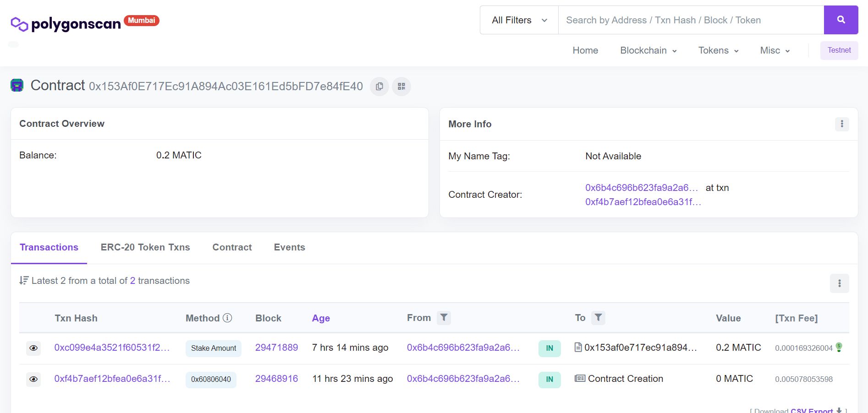Image resolution: width=868 pixels, height=413 pixels.
Task: Click the Method info circle icon
Action: 227,318
